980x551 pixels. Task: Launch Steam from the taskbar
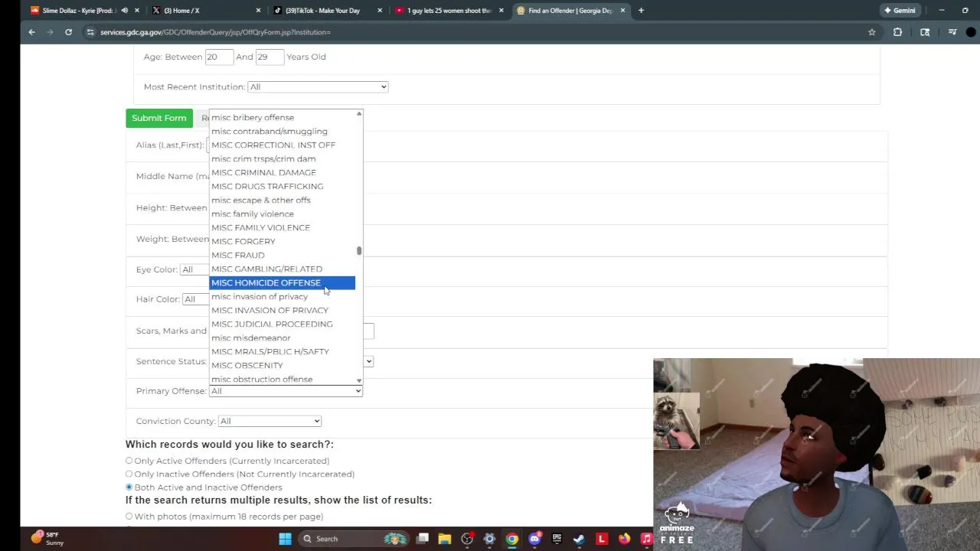(579, 539)
